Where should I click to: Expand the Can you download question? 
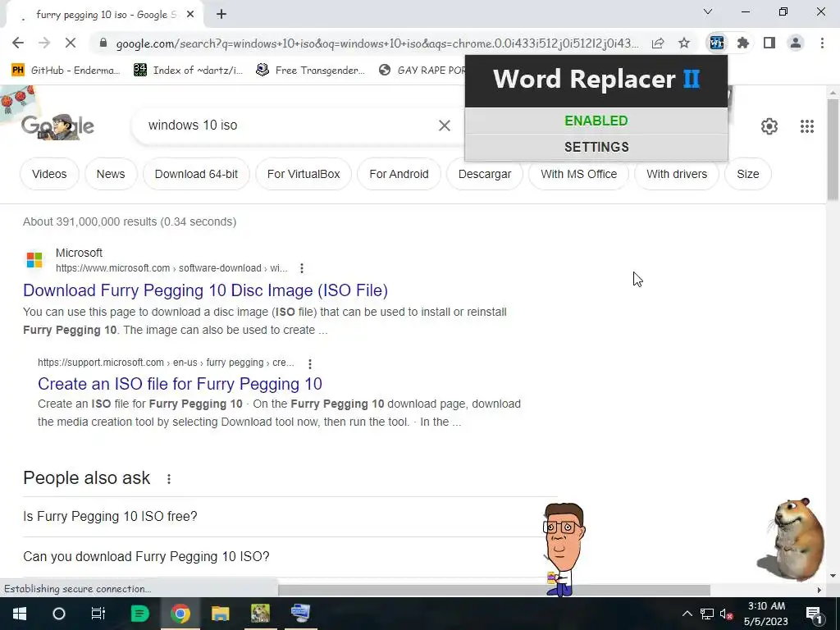[290, 557]
